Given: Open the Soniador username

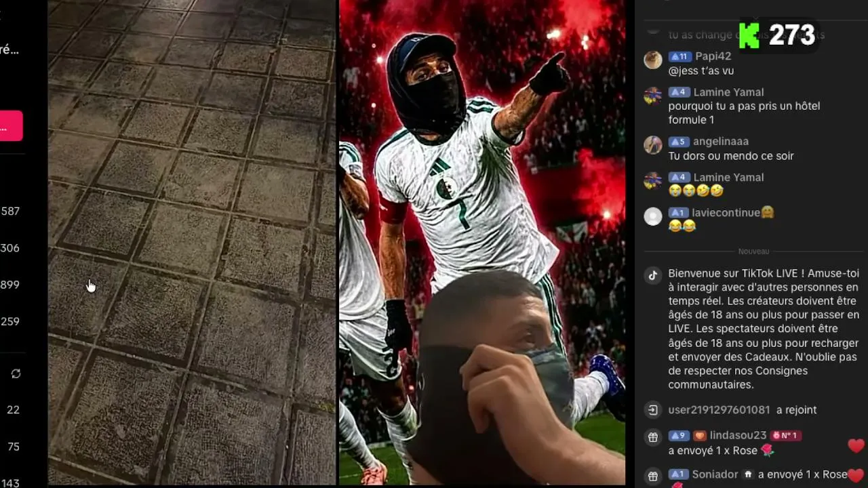Looking at the screenshot, I should pyautogui.click(x=715, y=474).
